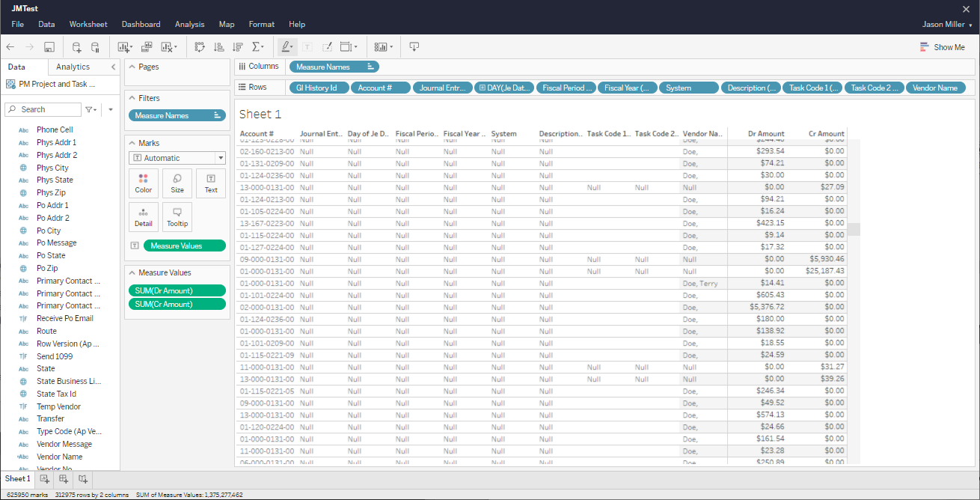
Task: Open the Format menu
Action: [x=262, y=25]
